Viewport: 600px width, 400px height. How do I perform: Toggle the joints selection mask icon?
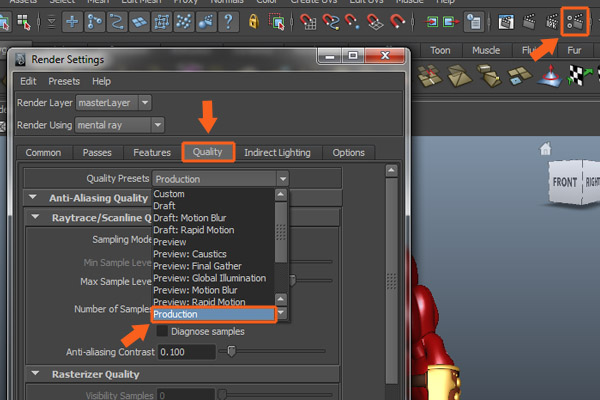tap(95, 22)
